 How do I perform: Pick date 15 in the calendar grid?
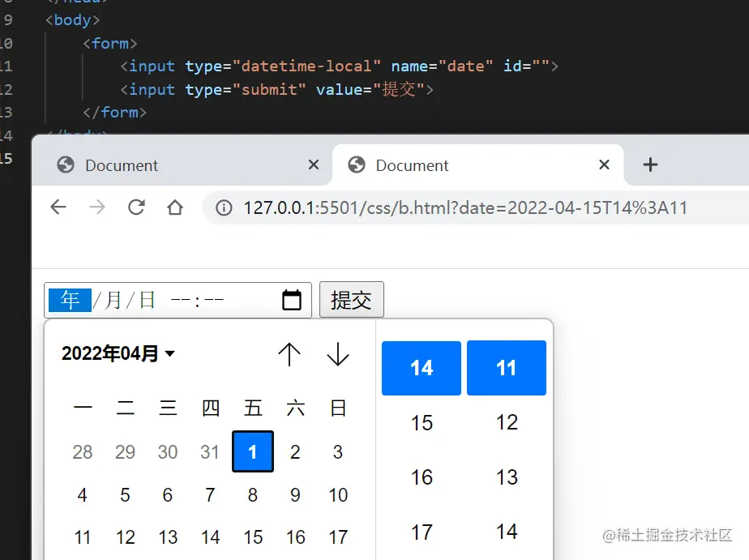[x=253, y=537]
